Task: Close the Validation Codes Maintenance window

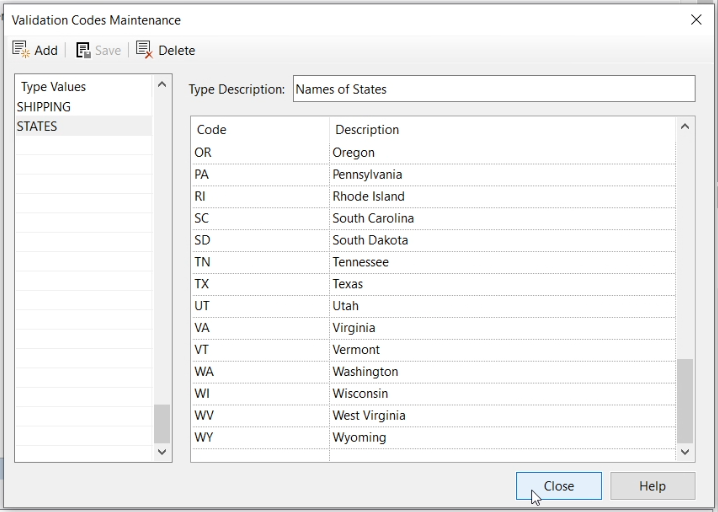Action: click(696, 19)
